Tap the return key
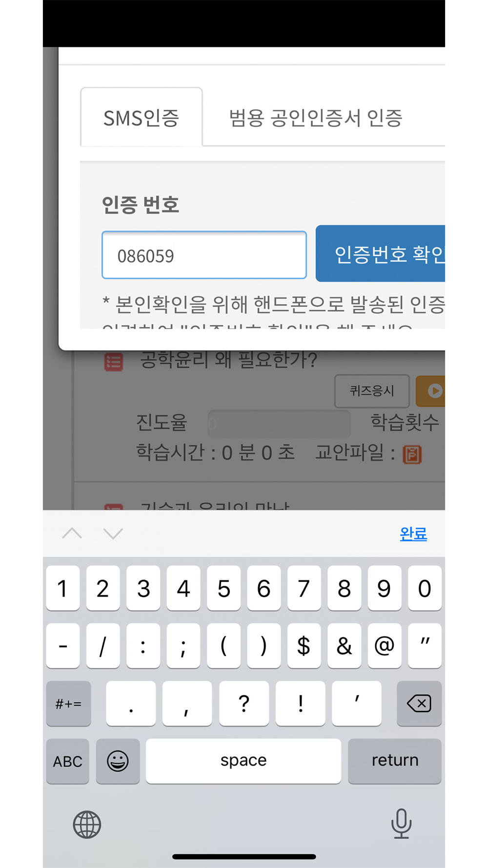The height and width of the screenshot is (868, 488). point(395,761)
